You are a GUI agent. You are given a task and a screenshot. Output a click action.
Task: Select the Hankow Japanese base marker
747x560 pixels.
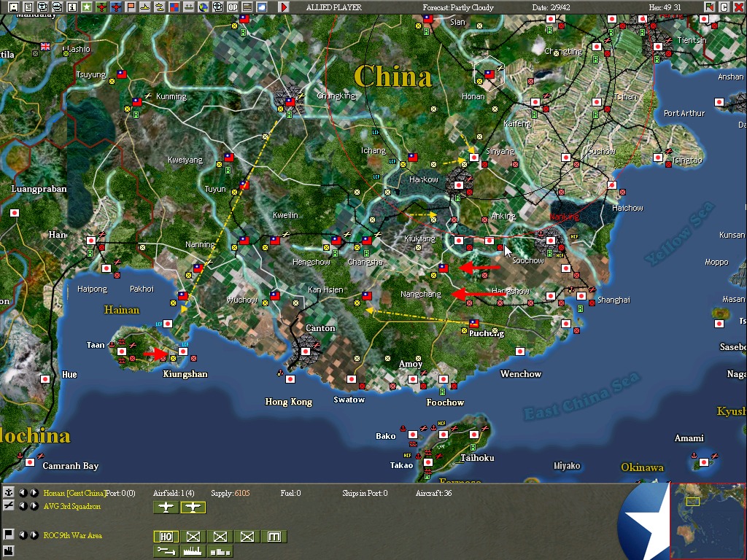click(458, 184)
